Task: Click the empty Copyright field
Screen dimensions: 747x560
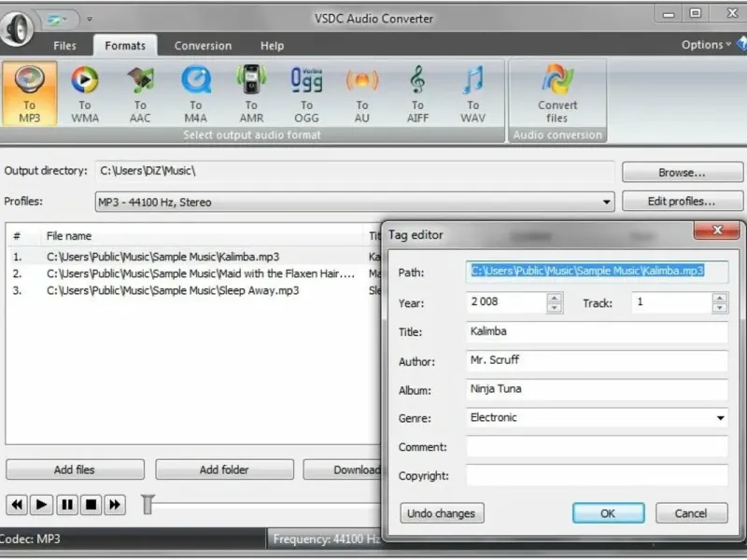Action: [x=597, y=475]
